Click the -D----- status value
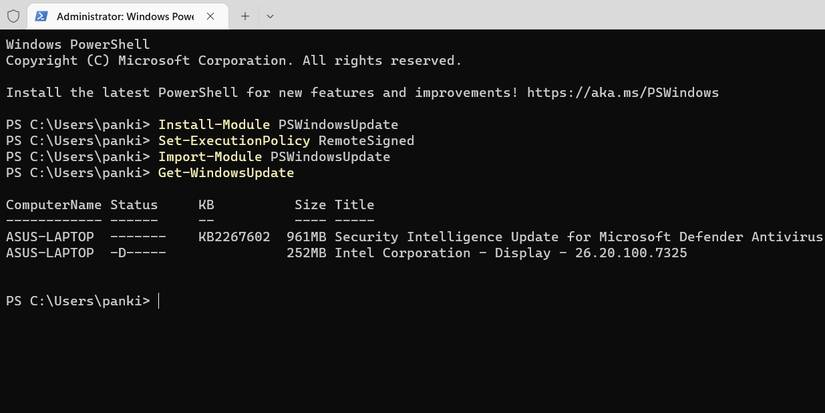 coord(138,253)
